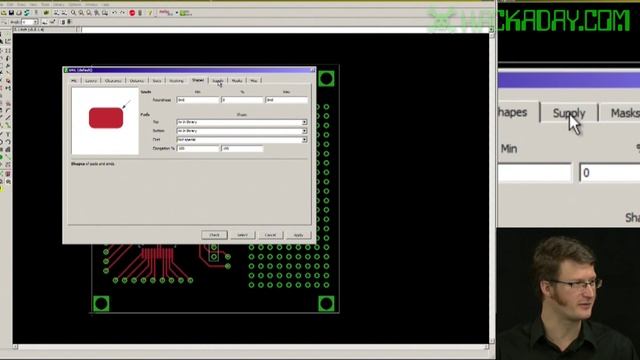Open the Edit menu in the menu bar
Viewport: 640px width, 360px height.
point(10,4)
